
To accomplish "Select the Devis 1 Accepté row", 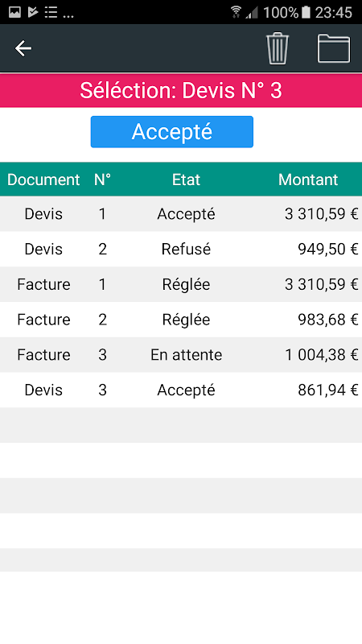I will pyautogui.click(x=181, y=214).
